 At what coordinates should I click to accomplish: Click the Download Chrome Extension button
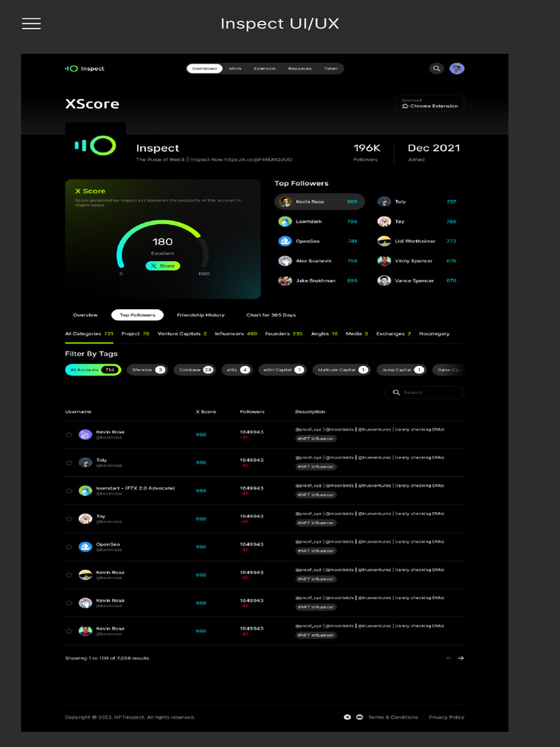point(430,104)
